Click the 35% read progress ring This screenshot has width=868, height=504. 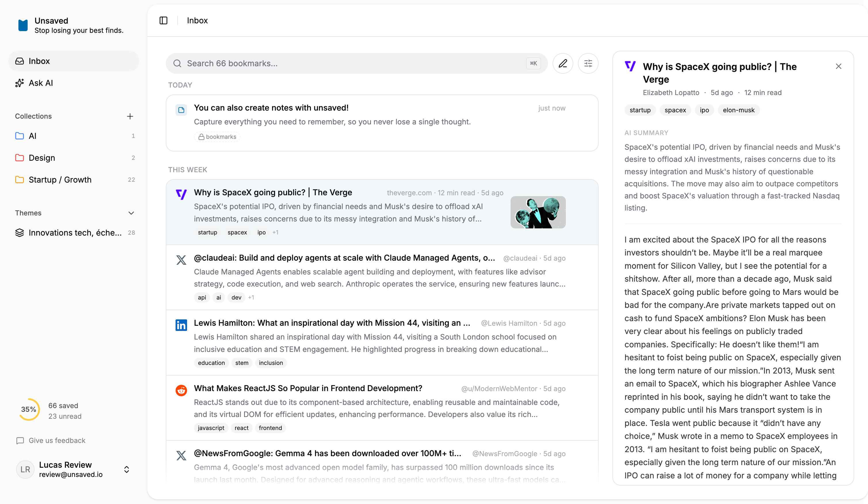(29, 410)
